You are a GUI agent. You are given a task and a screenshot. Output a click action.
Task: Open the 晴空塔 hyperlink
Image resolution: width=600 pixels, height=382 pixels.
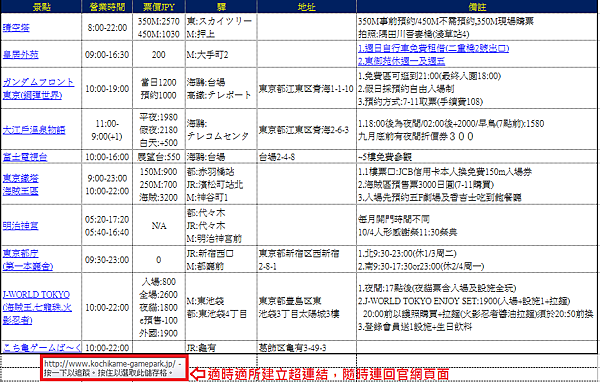click(x=16, y=28)
